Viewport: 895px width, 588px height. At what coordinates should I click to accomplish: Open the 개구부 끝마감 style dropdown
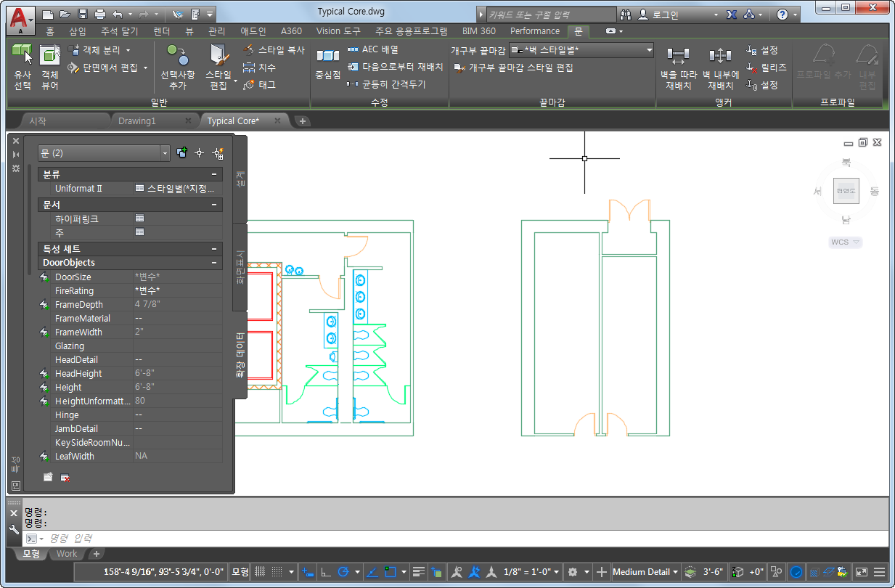[649, 50]
